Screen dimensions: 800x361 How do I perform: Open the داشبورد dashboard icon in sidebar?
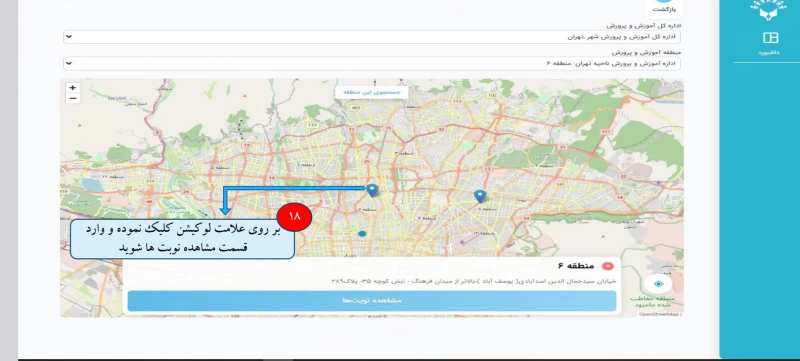pos(770,38)
